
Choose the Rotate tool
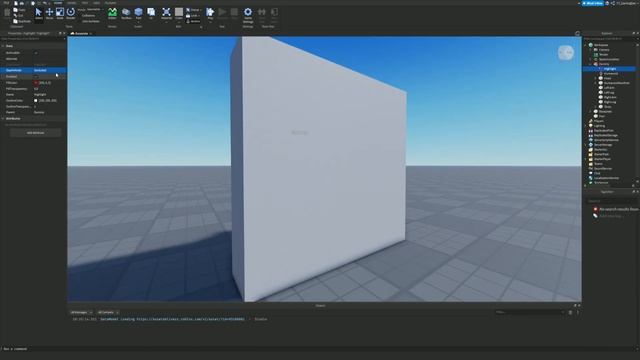(x=71, y=13)
